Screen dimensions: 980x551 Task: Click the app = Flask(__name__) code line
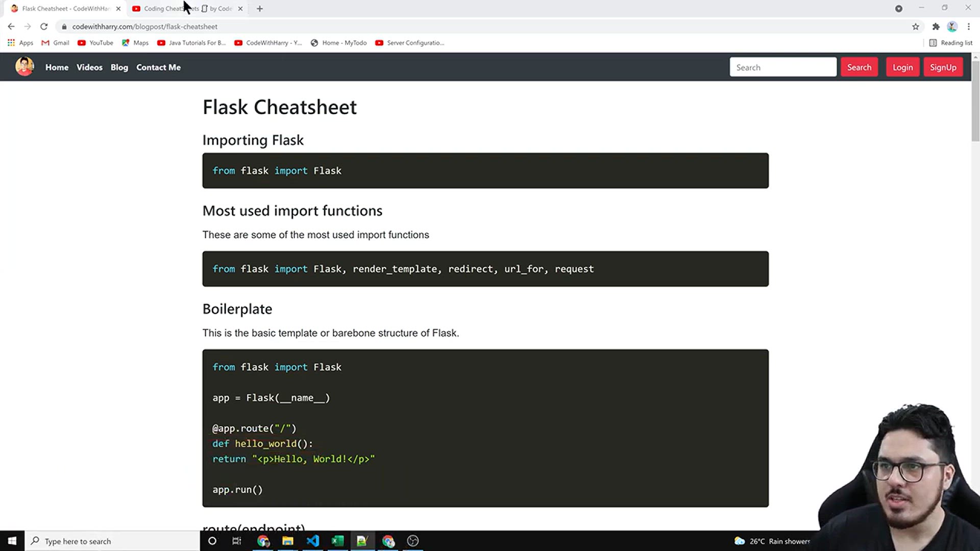[272, 398]
